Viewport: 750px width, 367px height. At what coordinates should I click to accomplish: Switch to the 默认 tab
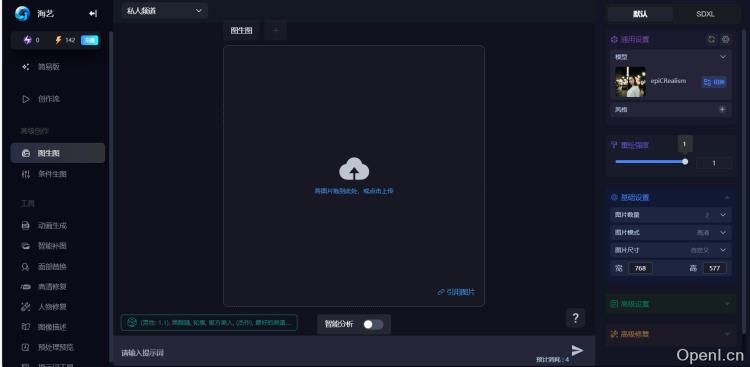pyautogui.click(x=640, y=14)
